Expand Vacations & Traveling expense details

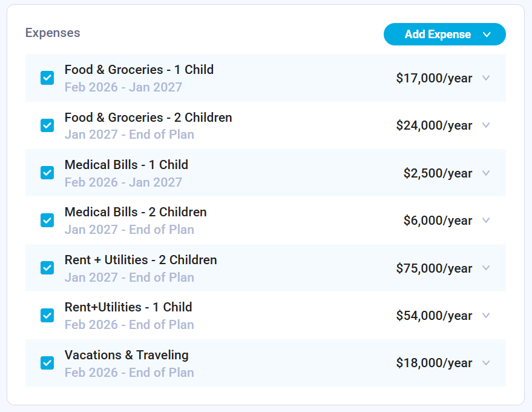pyautogui.click(x=485, y=363)
